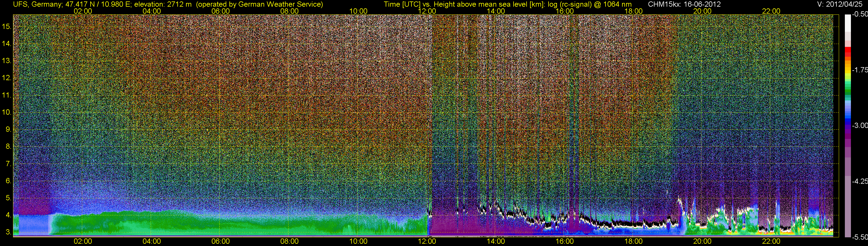Click the 10:00 label on the bottom time axis
This screenshot has width=868, height=246.
click(x=358, y=241)
